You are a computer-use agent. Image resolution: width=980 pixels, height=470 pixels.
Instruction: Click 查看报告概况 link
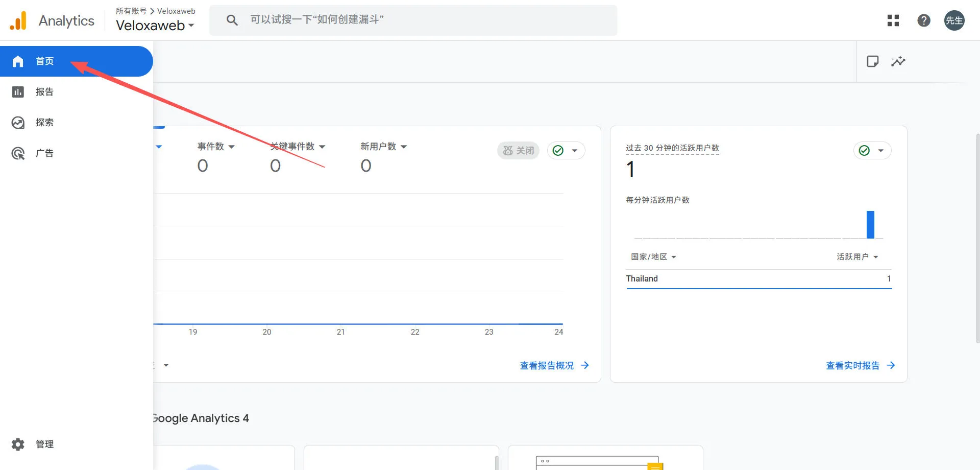click(546, 365)
